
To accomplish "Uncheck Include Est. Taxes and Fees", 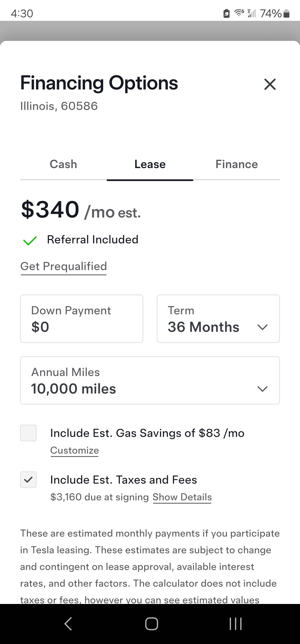I will tap(29, 479).
